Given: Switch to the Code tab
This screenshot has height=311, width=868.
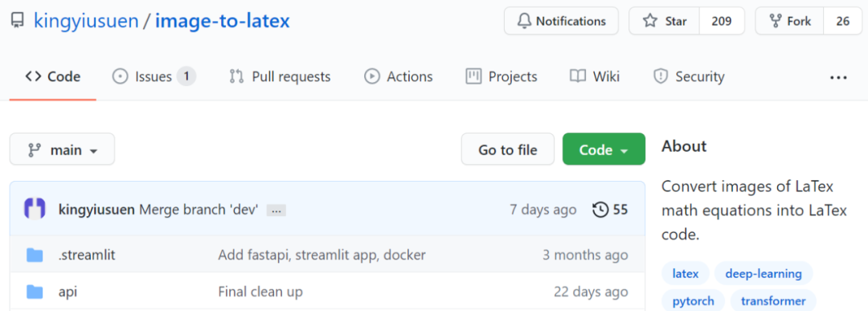Looking at the screenshot, I should (52, 76).
